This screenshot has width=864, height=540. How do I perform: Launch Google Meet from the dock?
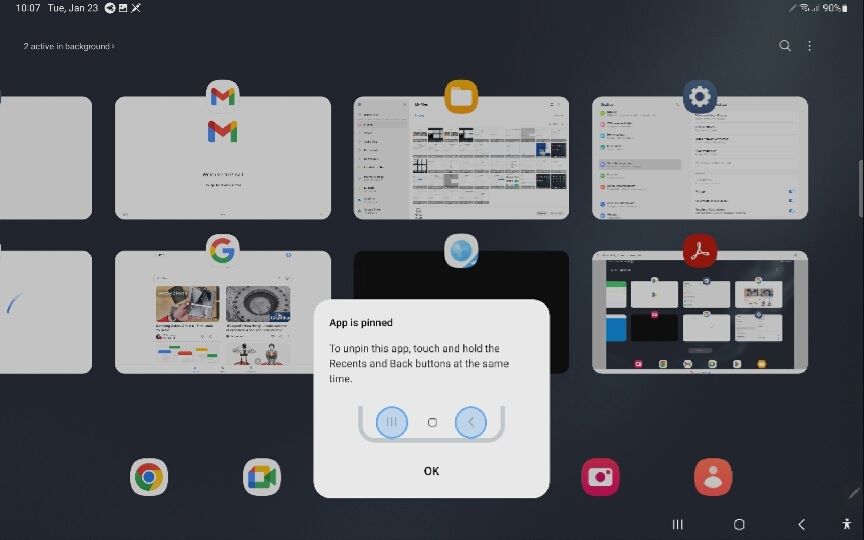[x=262, y=477]
